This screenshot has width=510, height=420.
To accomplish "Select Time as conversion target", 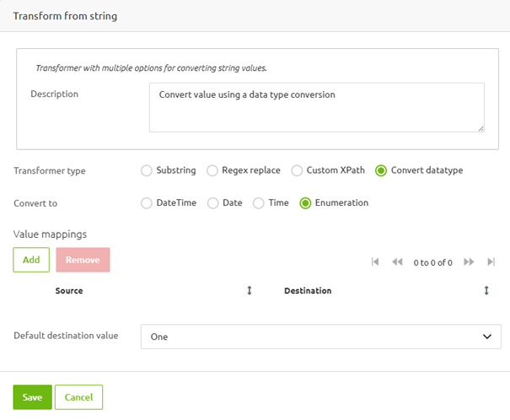I will [259, 203].
